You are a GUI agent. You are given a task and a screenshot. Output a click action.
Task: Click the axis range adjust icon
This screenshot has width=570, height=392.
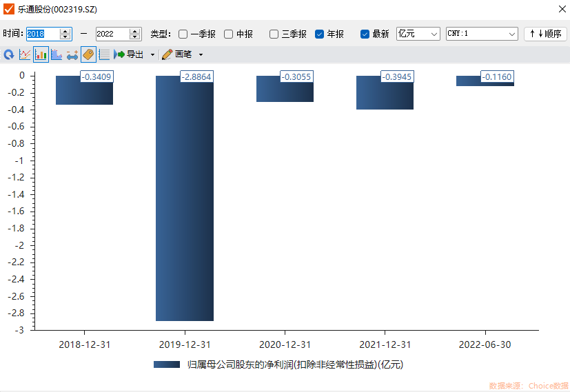tap(72, 54)
